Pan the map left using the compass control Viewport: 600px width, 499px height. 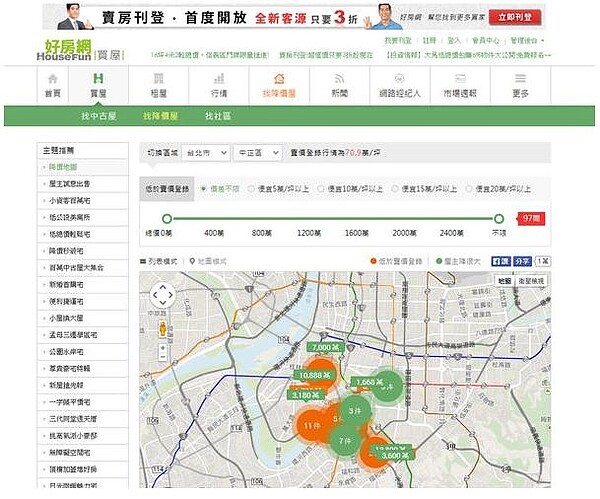click(x=155, y=295)
